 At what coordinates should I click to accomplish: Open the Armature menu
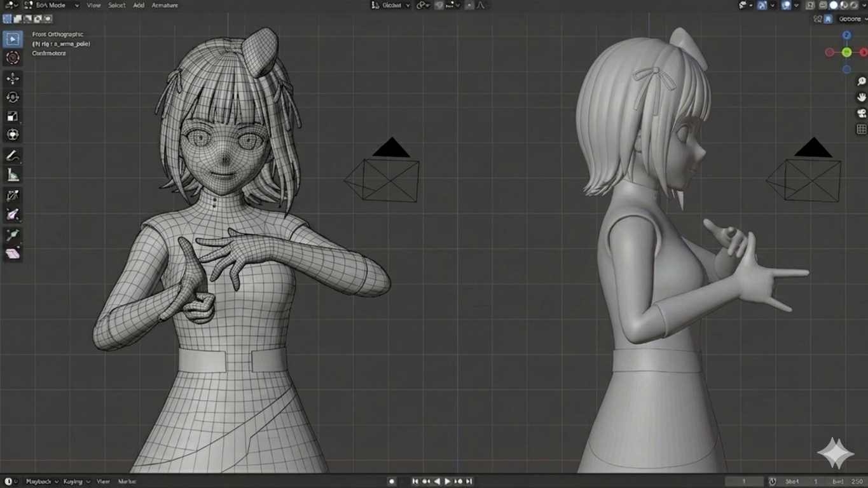coord(165,5)
